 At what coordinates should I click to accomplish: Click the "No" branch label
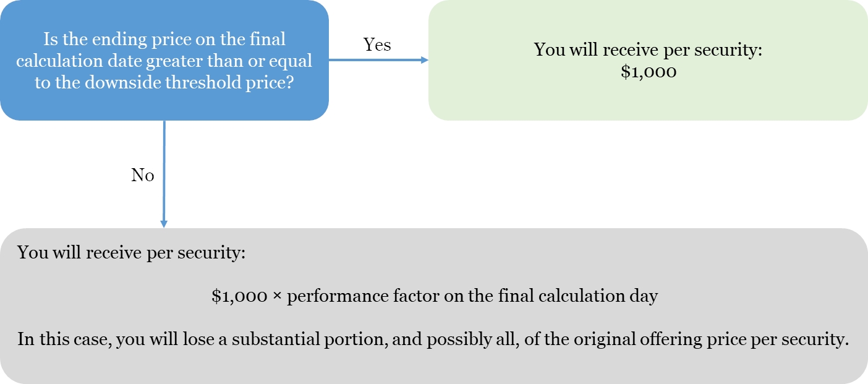point(142,176)
